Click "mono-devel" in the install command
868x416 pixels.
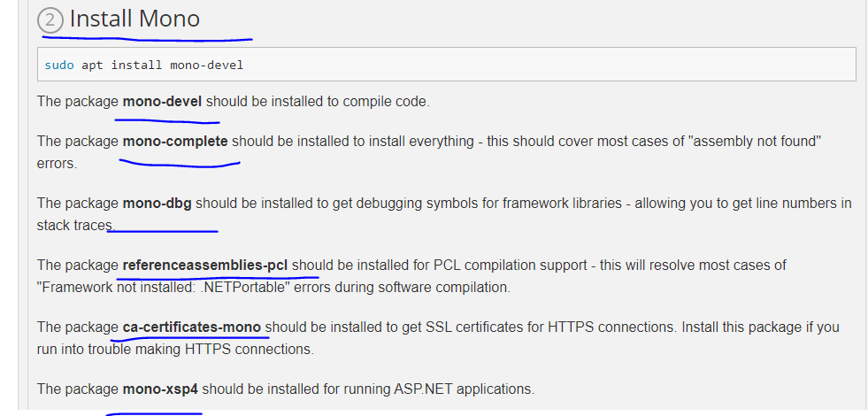(206, 65)
